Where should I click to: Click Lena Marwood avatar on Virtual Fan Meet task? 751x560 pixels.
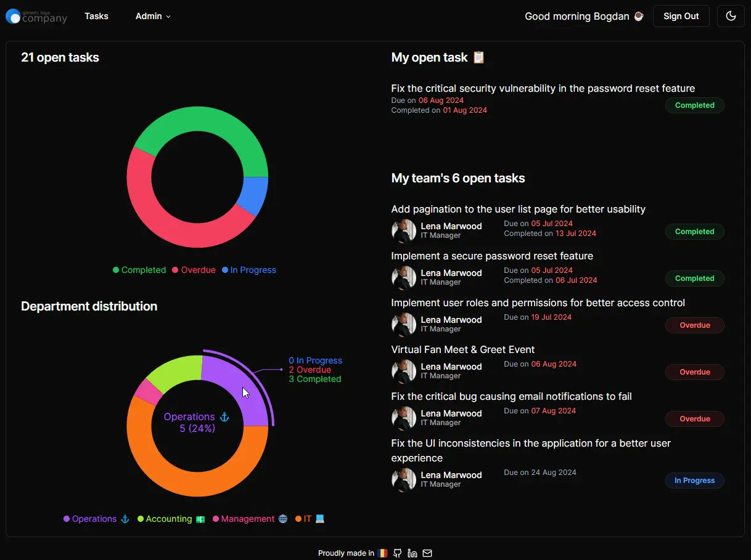click(404, 371)
